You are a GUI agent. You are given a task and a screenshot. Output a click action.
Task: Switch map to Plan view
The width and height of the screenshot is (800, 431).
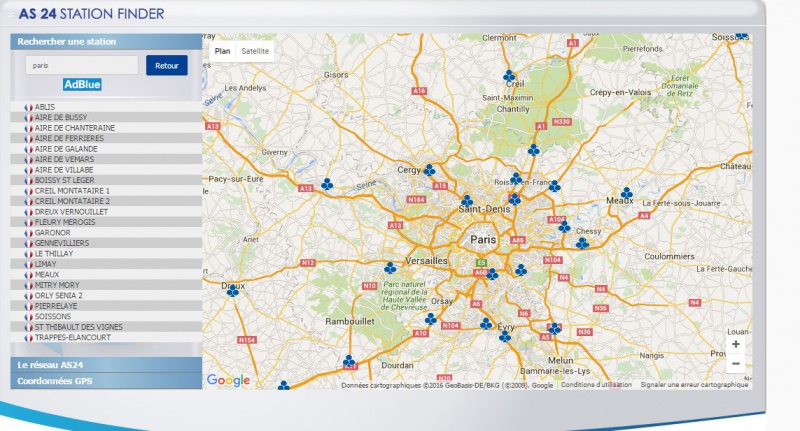222,51
